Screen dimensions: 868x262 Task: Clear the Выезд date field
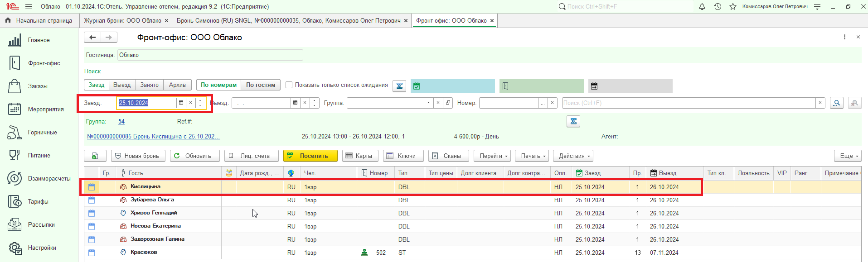click(x=305, y=103)
